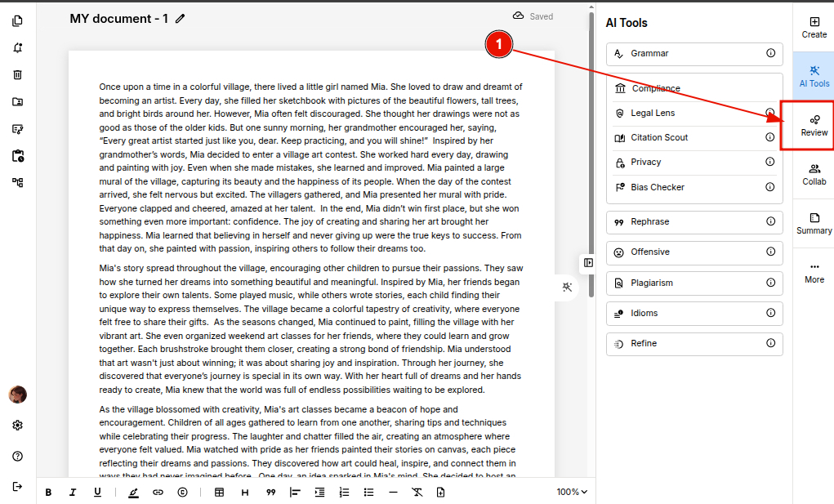This screenshot has width=834, height=504.
Task: Switch to the Review tab
Action: (814, 124)
